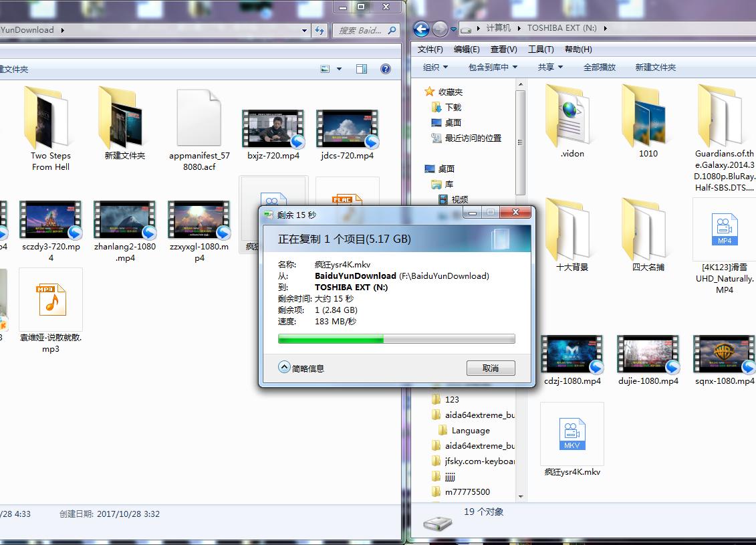Expand the 共享 dropdown
756x545 pixels.
pyautogui.click(x=550, y=67)
